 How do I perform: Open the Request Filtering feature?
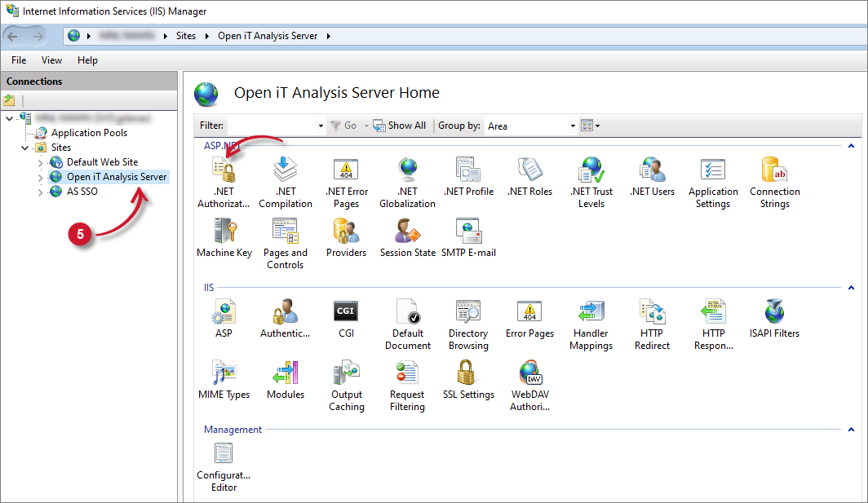407,374
